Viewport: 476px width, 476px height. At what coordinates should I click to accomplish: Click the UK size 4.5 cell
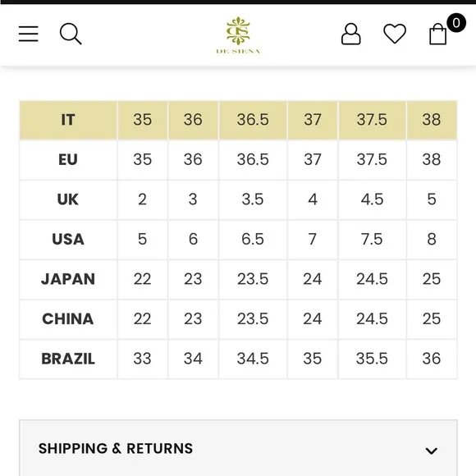point(372,199)
